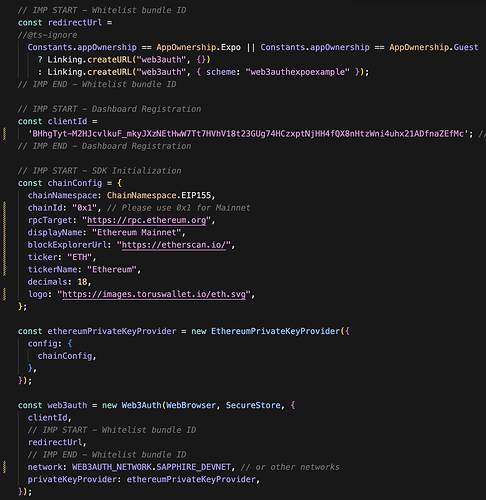486x500 pixels.
Task: Open the etherscan.io block explorer link
Action: (174, 245)
